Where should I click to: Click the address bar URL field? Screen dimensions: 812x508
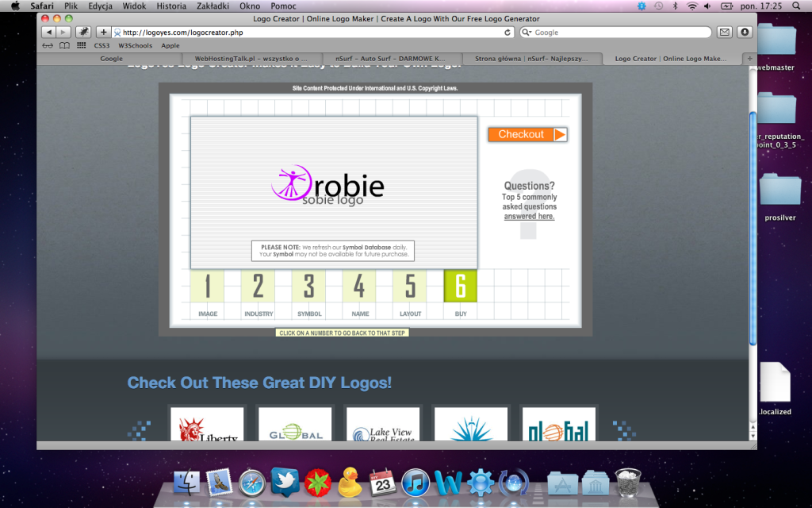(313, 32)
